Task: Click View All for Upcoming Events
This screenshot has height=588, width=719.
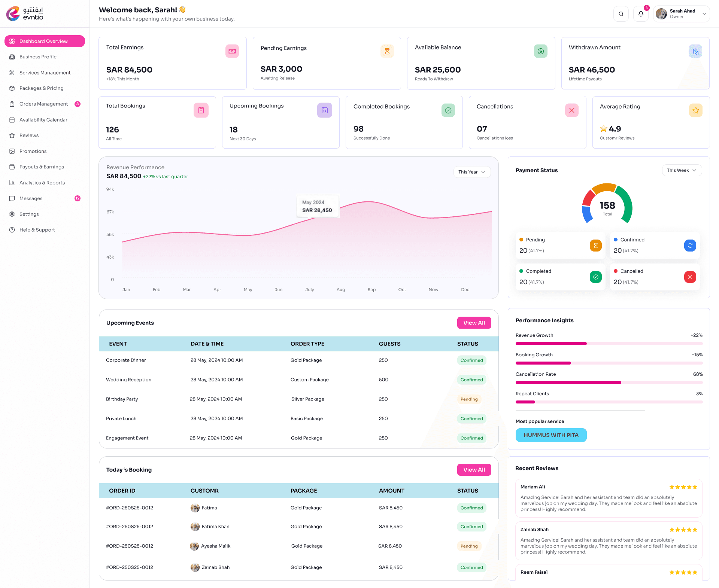Action: [x=474, y=323]
